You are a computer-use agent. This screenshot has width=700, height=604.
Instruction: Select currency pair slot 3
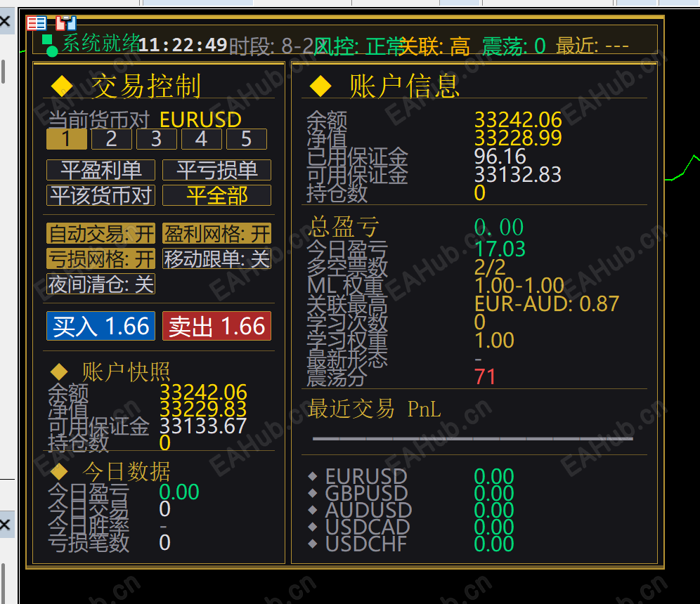point(157,139)
